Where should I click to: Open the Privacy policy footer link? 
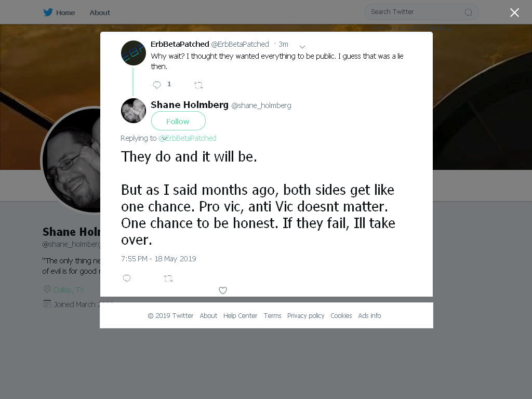click(x=305, y=315)
